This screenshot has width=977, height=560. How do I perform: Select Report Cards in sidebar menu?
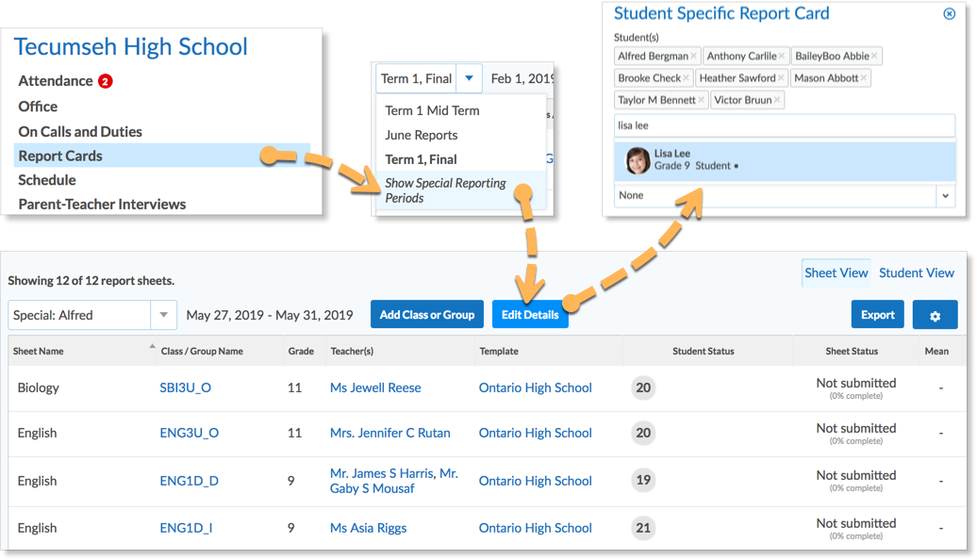tap(60, 156)
